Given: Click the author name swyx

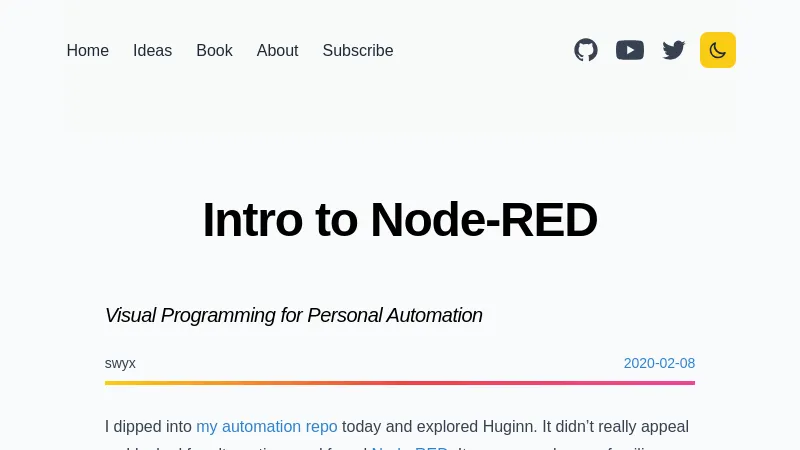Looking at the screenshot, I should click(x=120, y=363).
